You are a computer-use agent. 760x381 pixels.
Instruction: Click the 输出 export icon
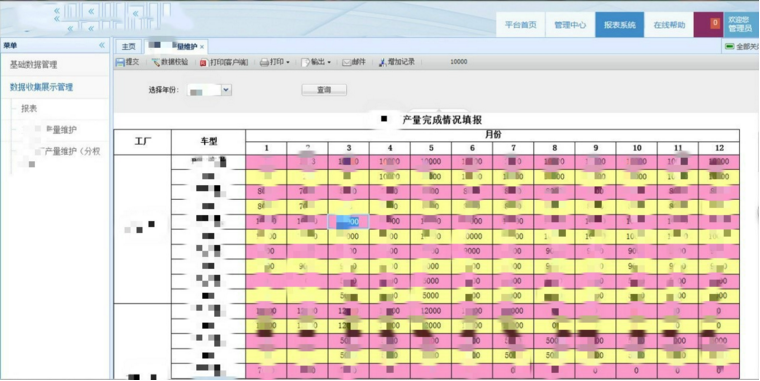pyautogui.click(x=305, y=63)
